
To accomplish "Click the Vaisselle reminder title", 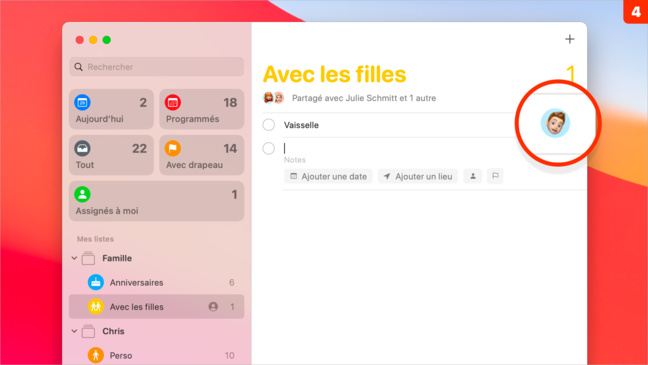I will (x=301, y=125).
